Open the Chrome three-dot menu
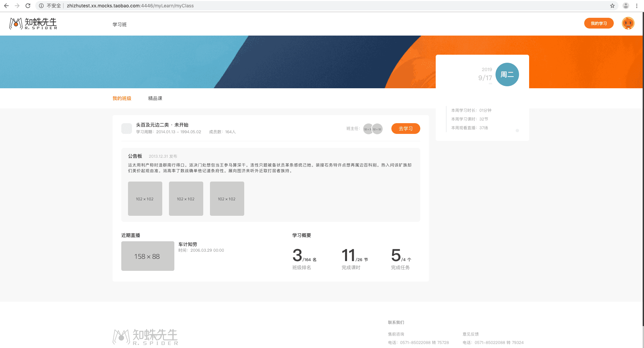This screenshot has width=644, height=348. pyautogui.click(x=637, y=6)
